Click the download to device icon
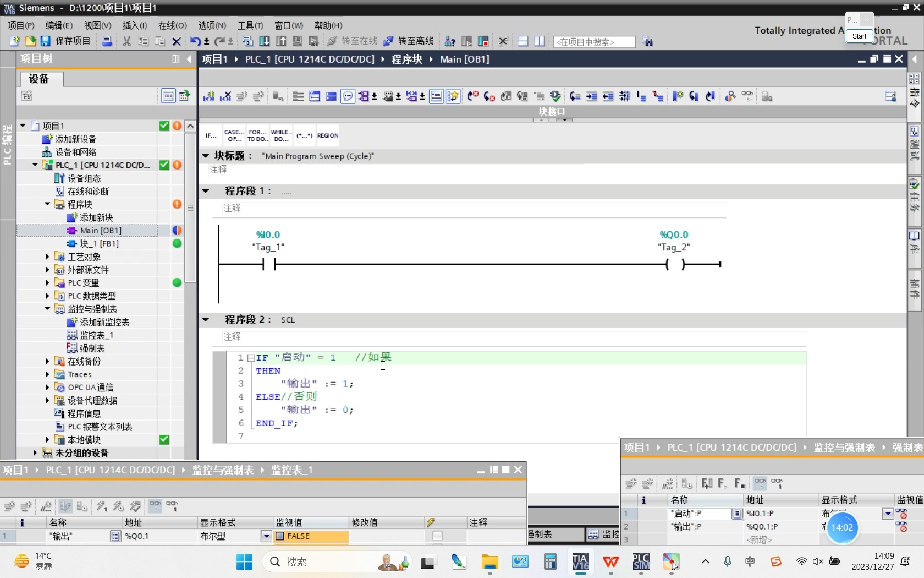The width and height of the screenshot is (924, 578). point(265,41)
